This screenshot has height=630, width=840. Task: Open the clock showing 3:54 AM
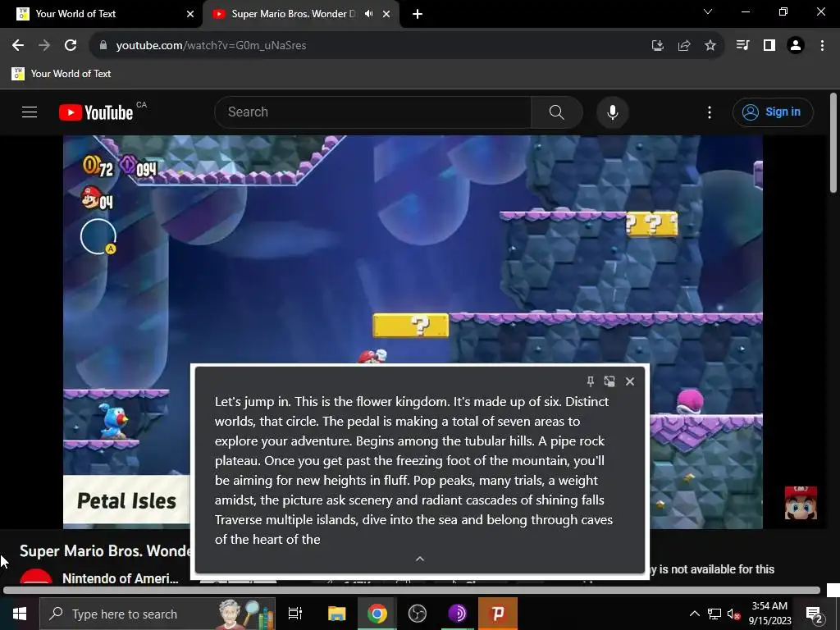[x=769, y=614]
